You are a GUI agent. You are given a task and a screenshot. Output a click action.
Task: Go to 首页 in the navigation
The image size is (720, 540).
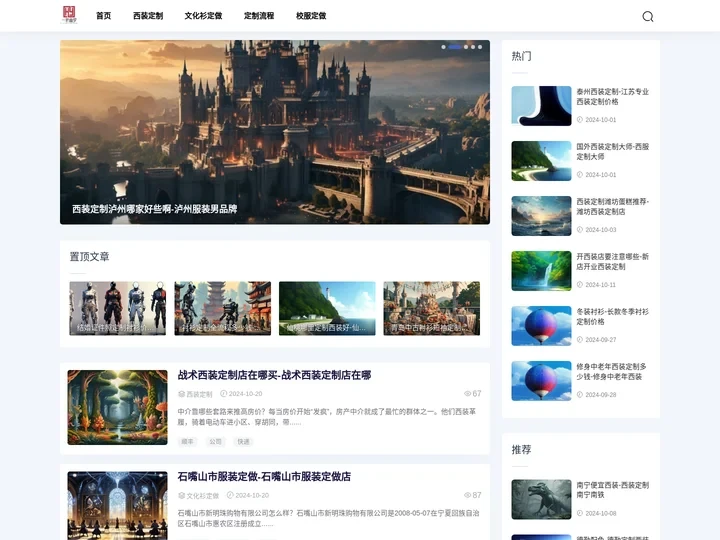click(103, 16)
